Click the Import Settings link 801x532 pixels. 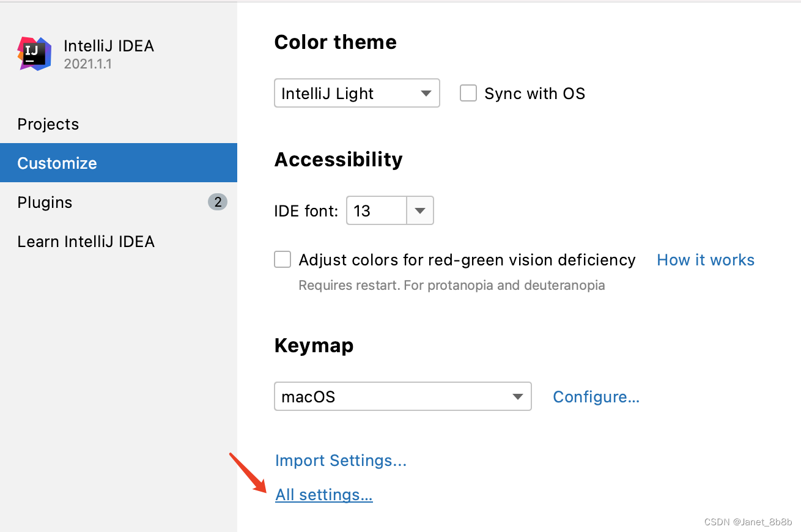[341, 460]
